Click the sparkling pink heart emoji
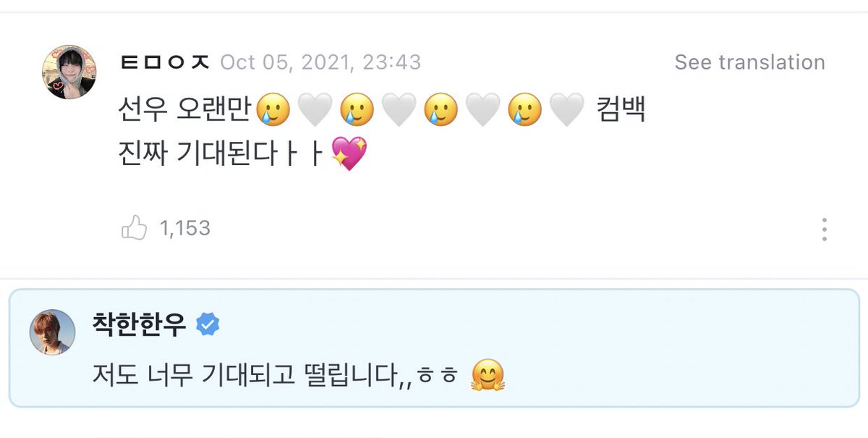Viewport: 868px width, 438px height. (349, 155)
